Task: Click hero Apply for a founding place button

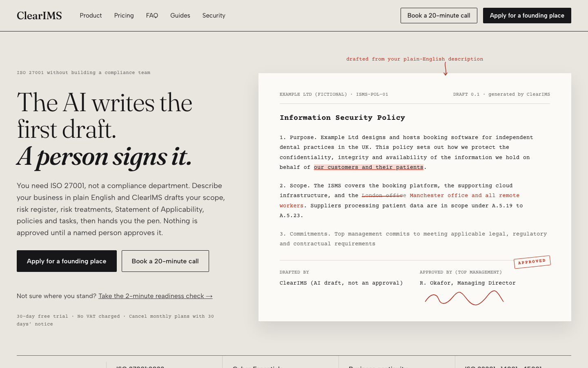Action: click(x=67, y=261)
